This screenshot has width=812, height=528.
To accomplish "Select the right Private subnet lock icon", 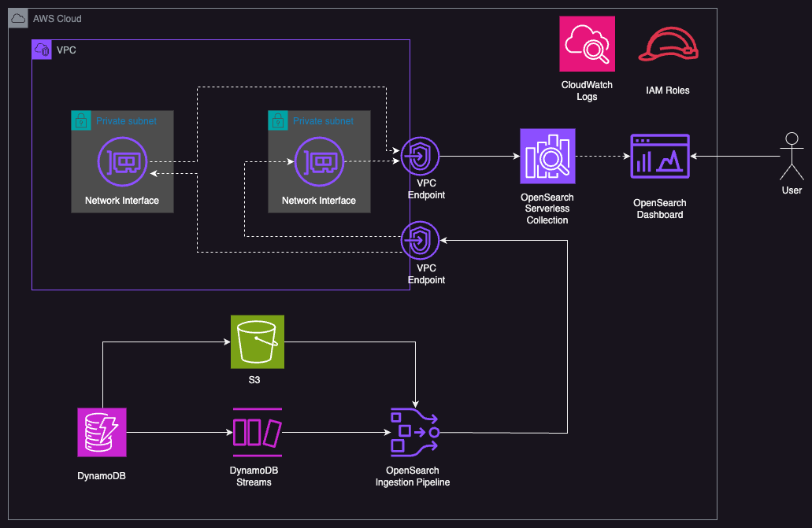I will [278, 120].
